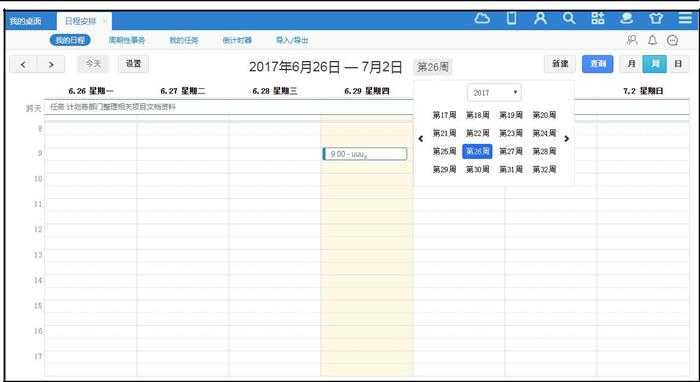Select highlighted 第26周 in the week picker
700x382 pixels.
[477, 151]
